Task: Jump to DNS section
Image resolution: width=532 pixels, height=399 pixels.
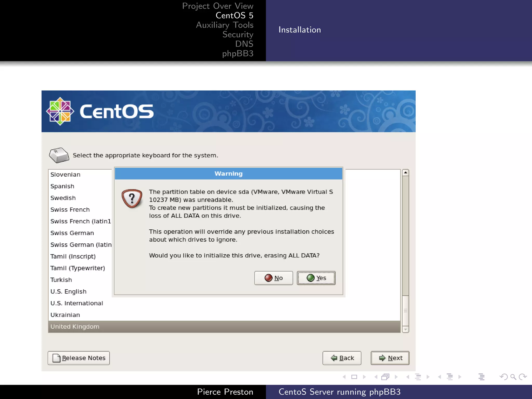Action: coord(244,44)
